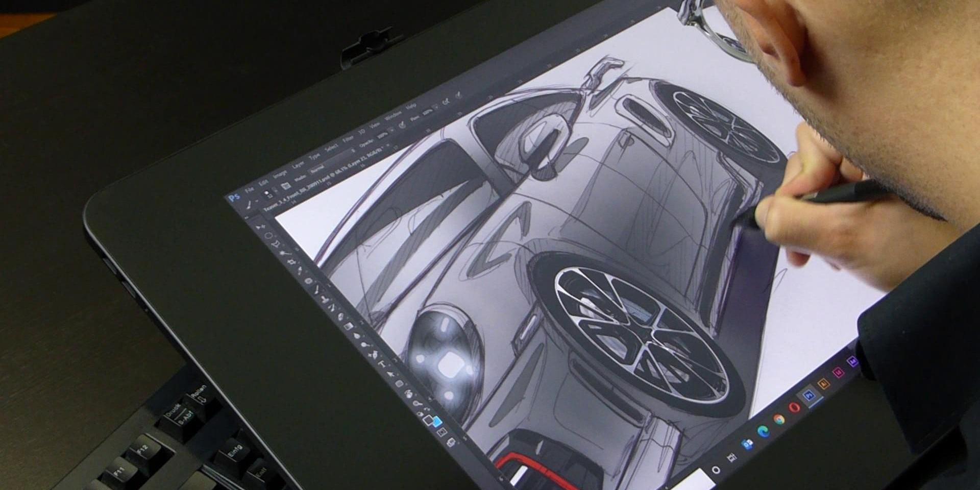
Task: Select the Elliptical Marquee tool
Action: click(268, 235)
